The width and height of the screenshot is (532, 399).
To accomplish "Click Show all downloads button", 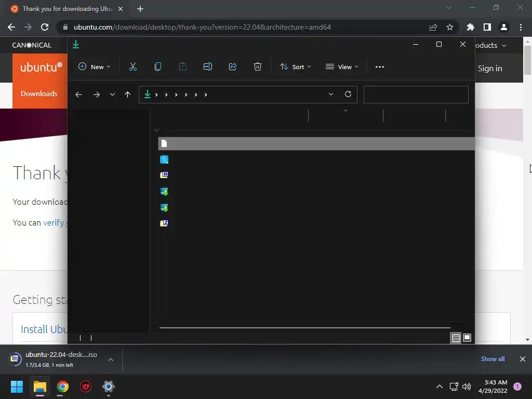I will click(x=493, y=359).
